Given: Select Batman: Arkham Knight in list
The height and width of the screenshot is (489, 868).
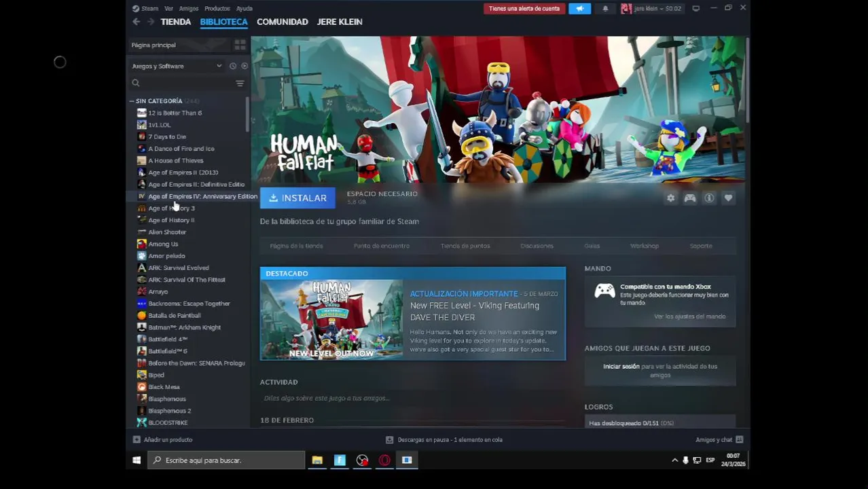Looking at the screenshot, I should point(184,327).
